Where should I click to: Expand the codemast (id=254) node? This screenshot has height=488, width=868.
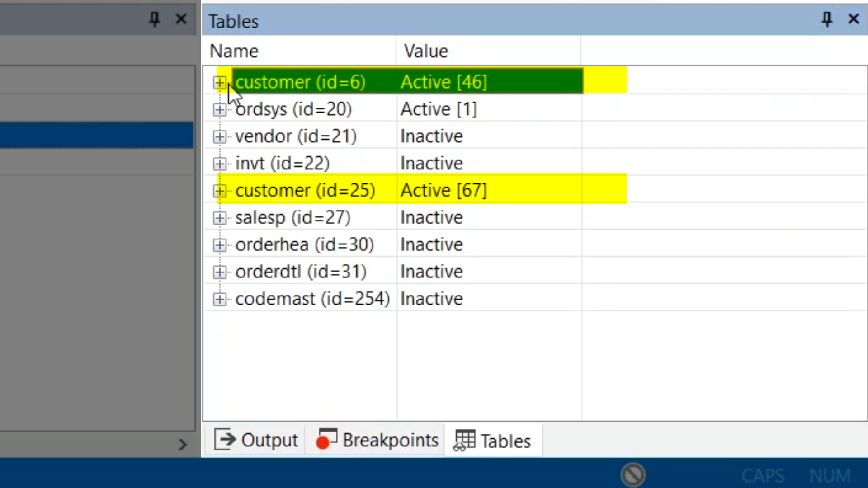(220, 299)
